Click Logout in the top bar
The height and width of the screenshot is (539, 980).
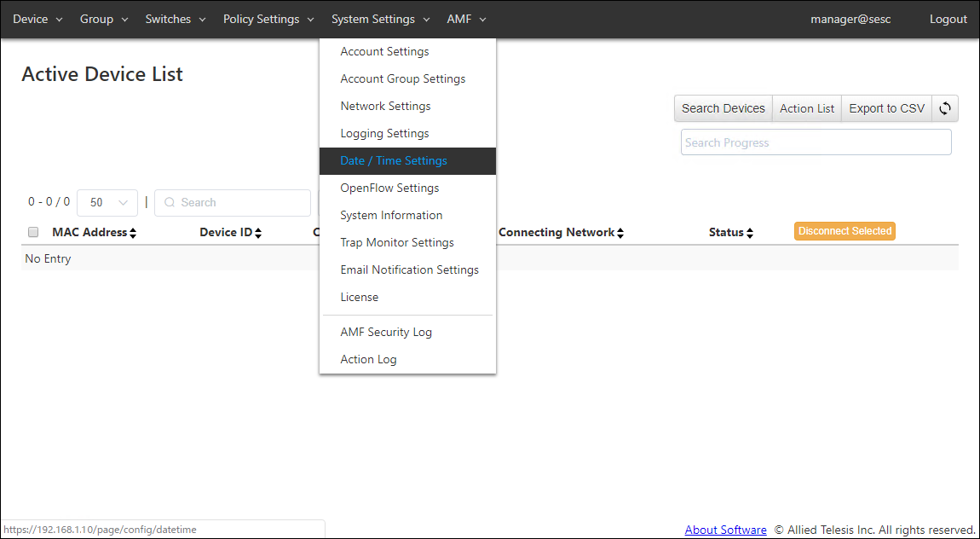948,19
